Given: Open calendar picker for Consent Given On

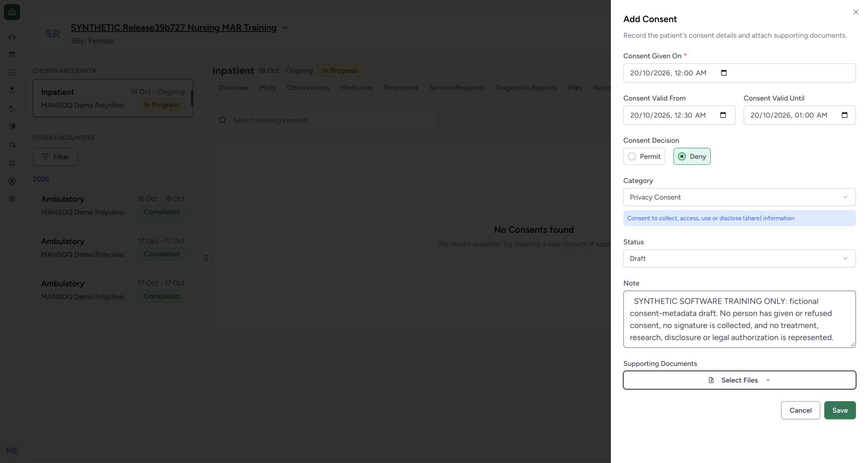Looking at the screenshot, I should (x=723, y=73).
